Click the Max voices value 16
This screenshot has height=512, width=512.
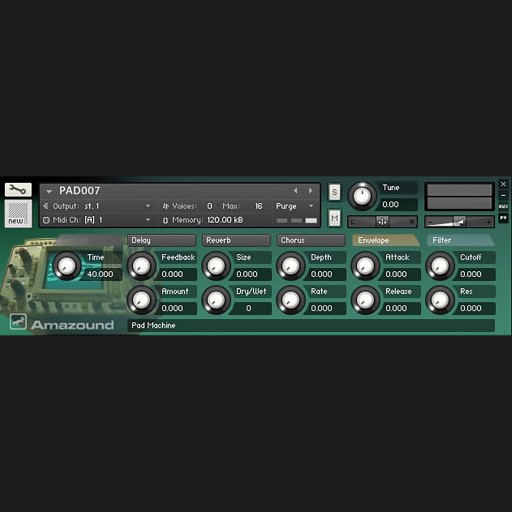pyautogui.click(x=258, y=206)
